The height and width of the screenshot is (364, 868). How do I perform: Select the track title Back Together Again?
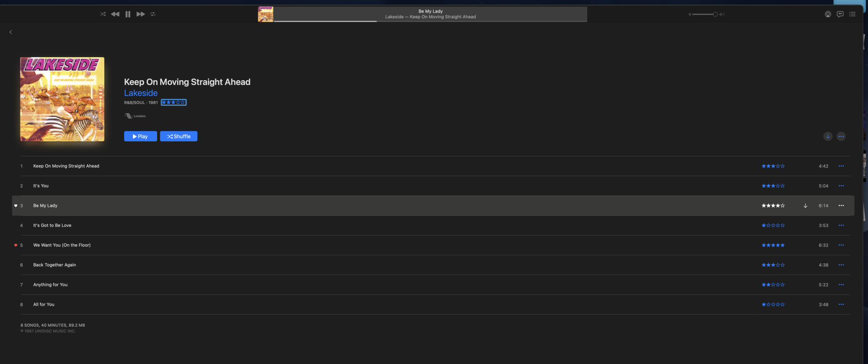[55, 265]
